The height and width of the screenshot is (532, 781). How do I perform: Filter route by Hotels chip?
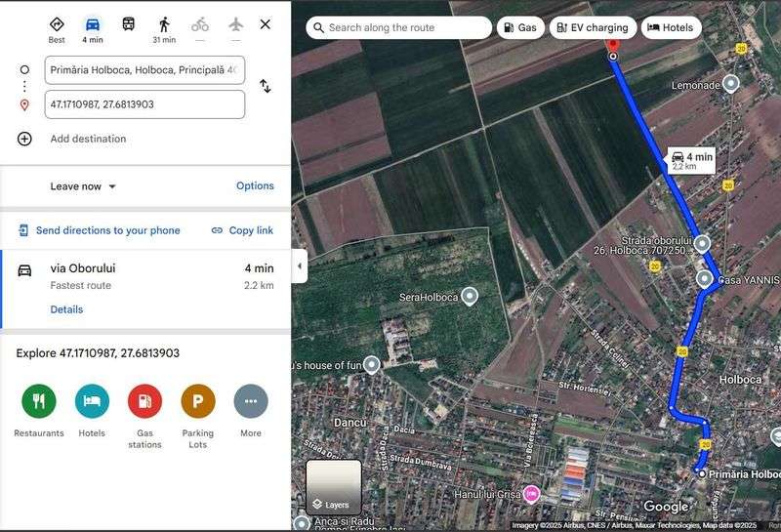tap(671, 27)
